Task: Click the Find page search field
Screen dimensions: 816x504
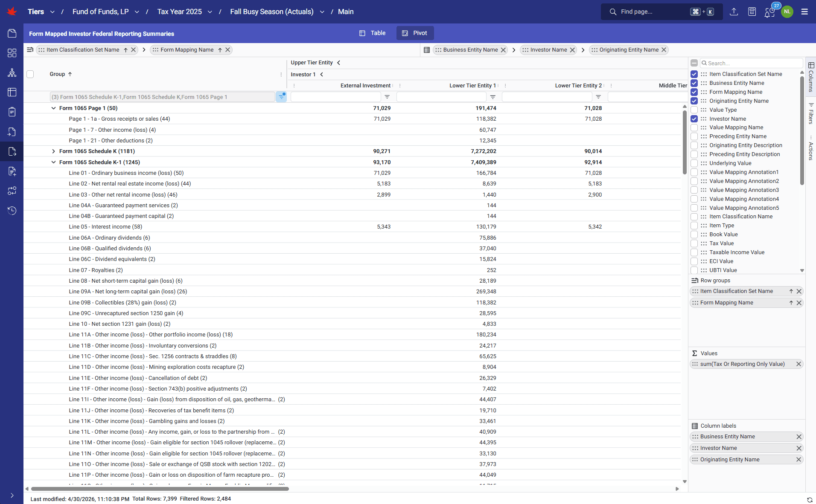Action: click(662, 12)
